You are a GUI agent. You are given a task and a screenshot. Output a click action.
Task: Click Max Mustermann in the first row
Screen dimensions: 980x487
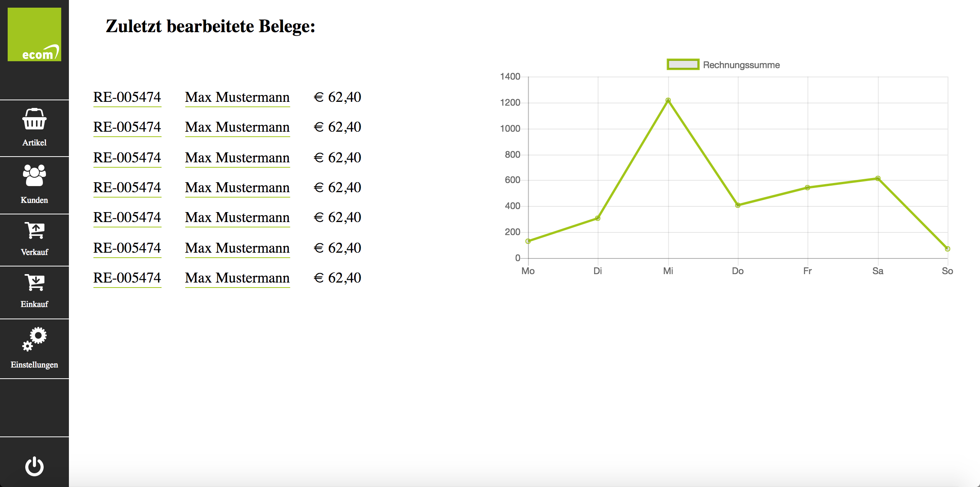click(237, 97)
